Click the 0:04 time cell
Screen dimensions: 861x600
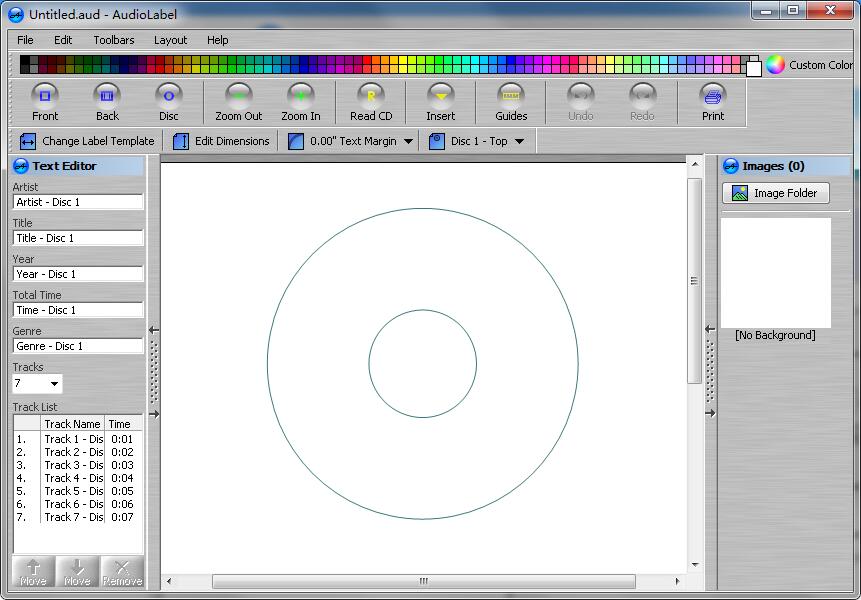[122, 478]
